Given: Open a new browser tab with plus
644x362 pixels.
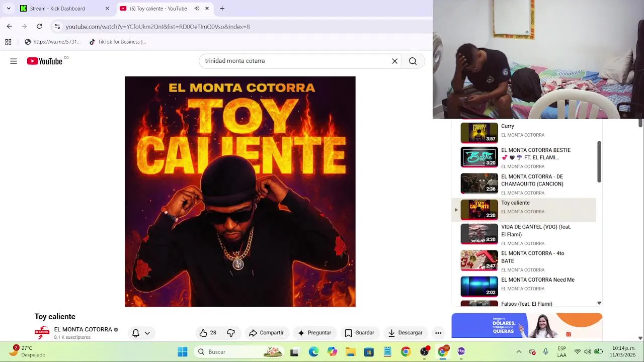Looking at the screenshot, I should [x=222, y=9].
